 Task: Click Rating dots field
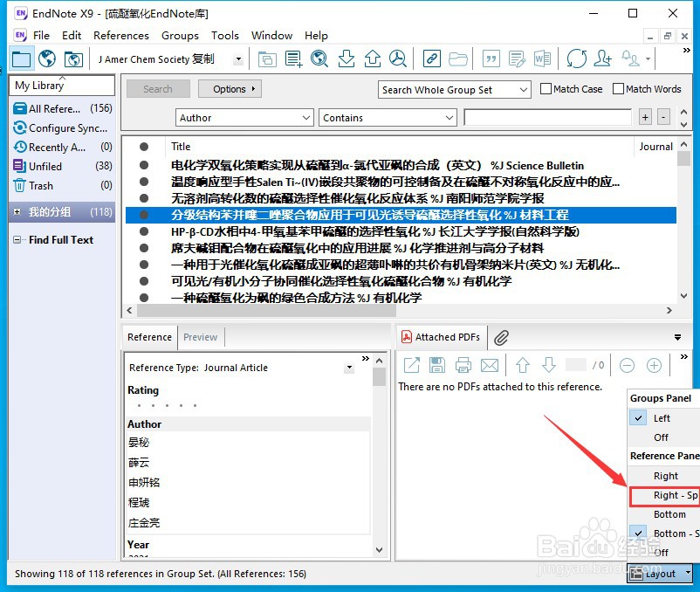pos(167,405)
